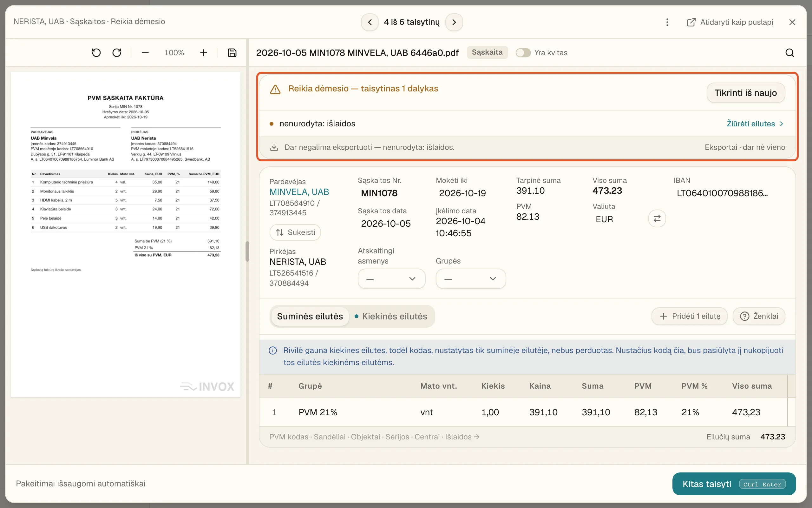Switch to Kiekinės eilutės tab
The width and height of the screenshot is (812, 508).
pyautogui.click(x=391, y=317)
